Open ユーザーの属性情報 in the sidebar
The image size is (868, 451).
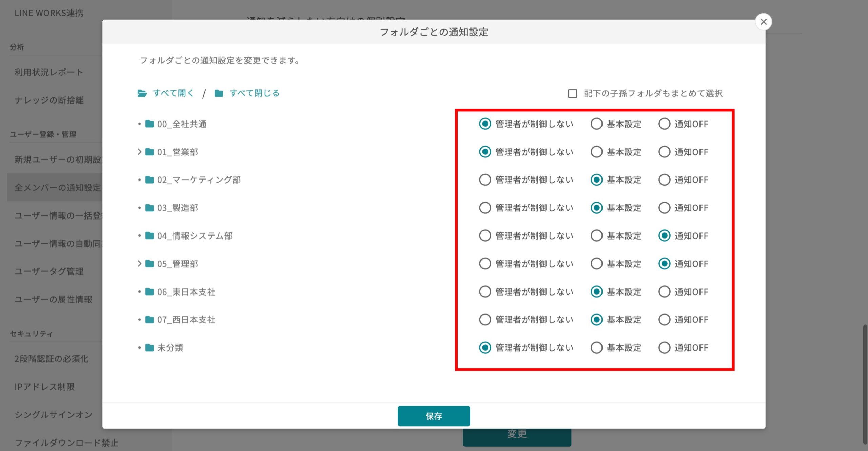coord(53,299)
